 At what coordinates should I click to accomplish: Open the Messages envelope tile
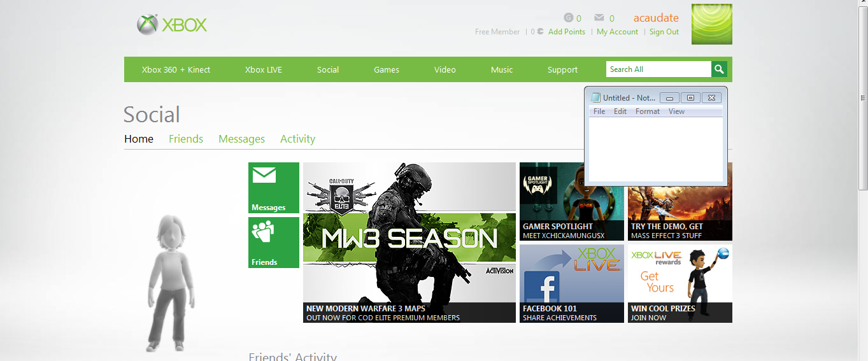coord(274,188)
